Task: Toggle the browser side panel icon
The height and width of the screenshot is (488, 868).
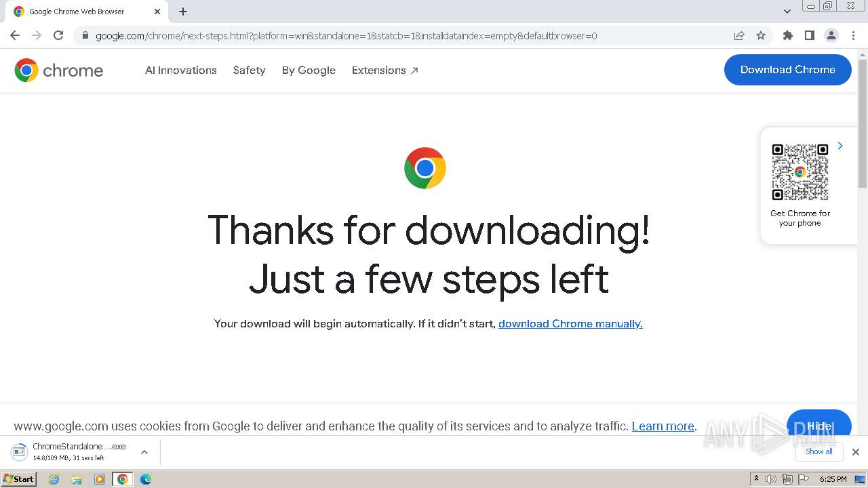Action: pyautogui.click(x=809, y=35)
